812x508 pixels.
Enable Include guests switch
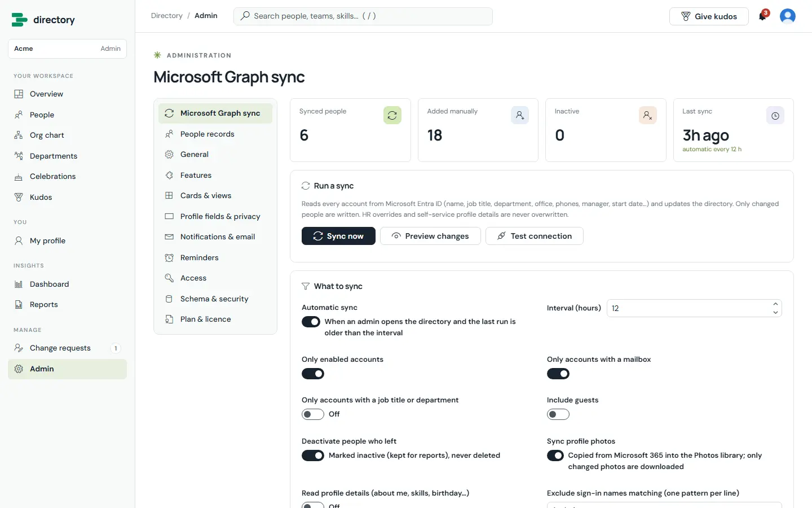pyautogui.click(x=558, y=414)
